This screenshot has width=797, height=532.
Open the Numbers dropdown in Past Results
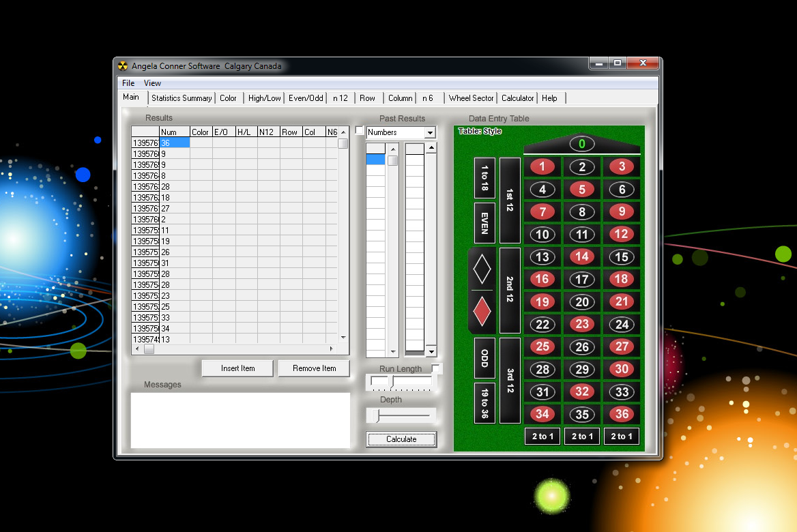tap(430, 132)
